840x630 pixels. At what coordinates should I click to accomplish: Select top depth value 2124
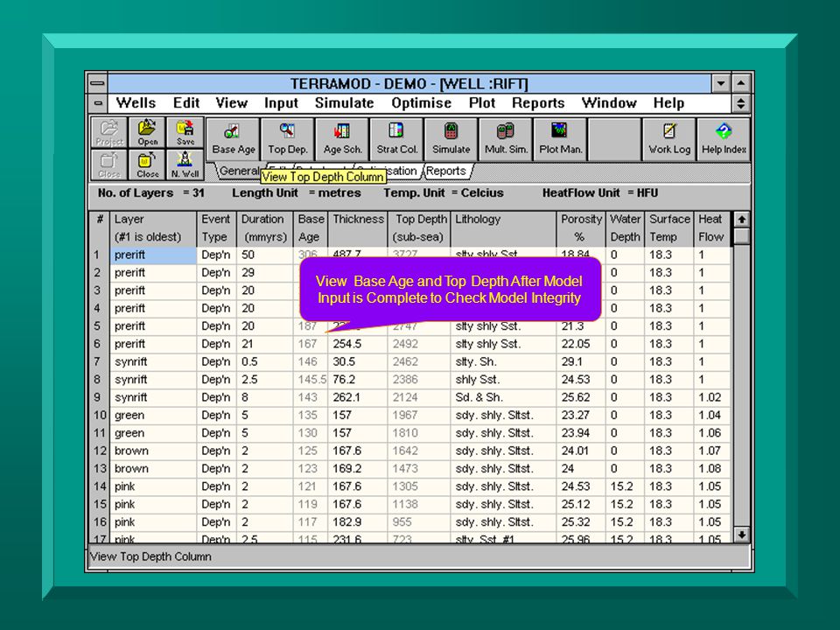pos(419,397)
